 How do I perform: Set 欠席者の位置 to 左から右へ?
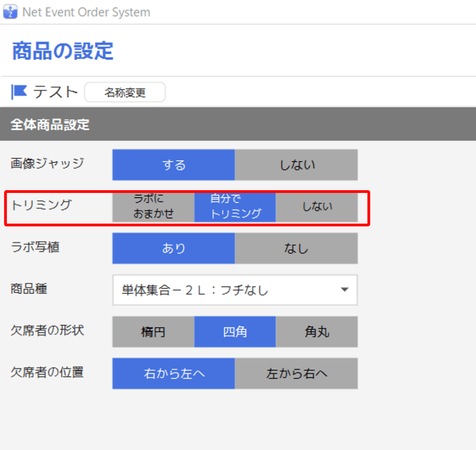(x=296, y=373)
